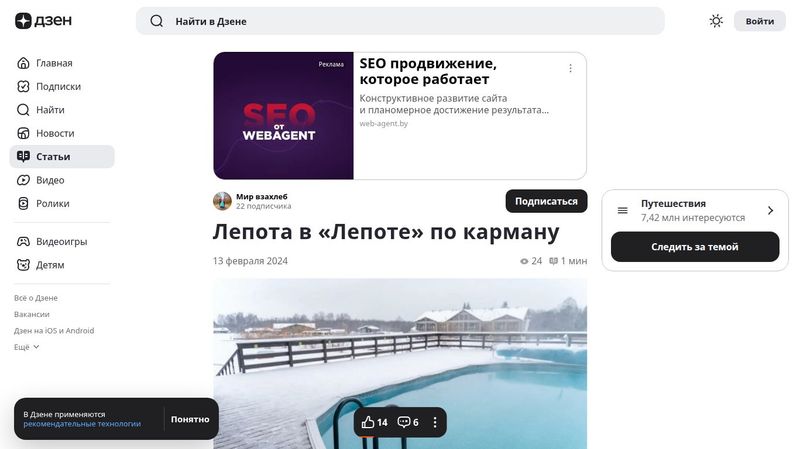
Task: Click the Ролики icon in sidebar
Action: 23,204
